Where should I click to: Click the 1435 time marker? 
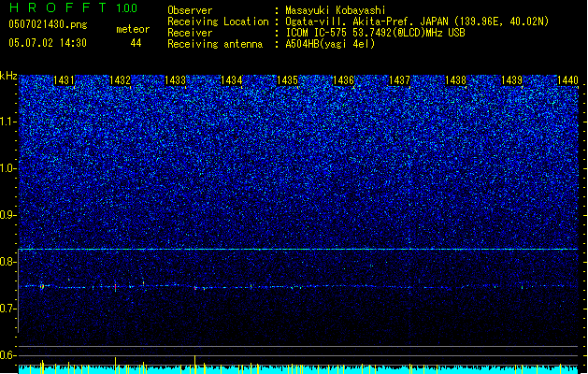[287, 80]
